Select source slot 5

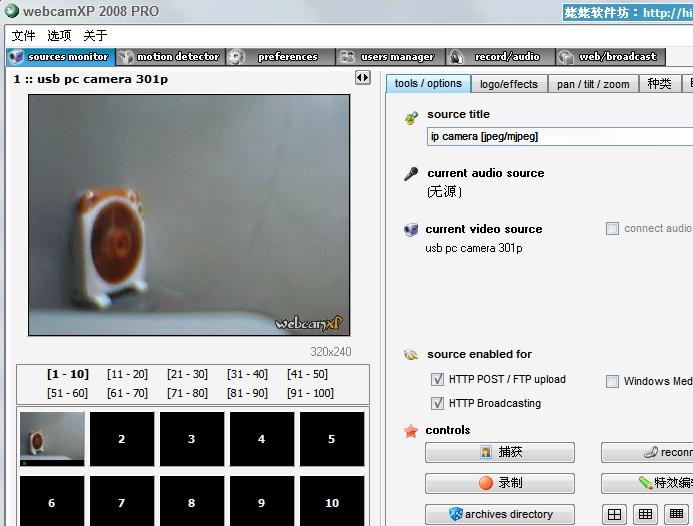click(x=332, y=439)
